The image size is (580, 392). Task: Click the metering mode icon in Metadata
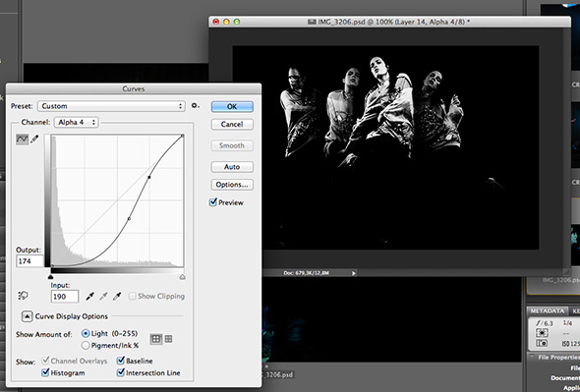tap(542, 333)
